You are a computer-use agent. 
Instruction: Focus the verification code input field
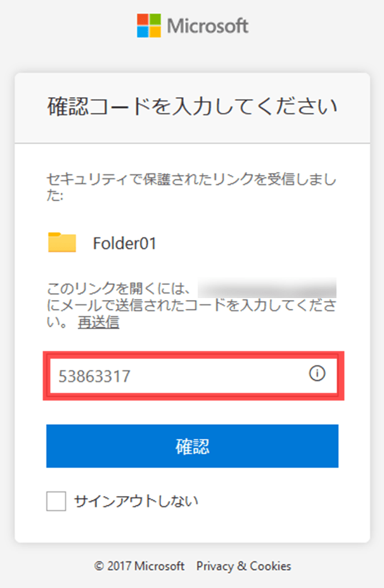point(177,376)
